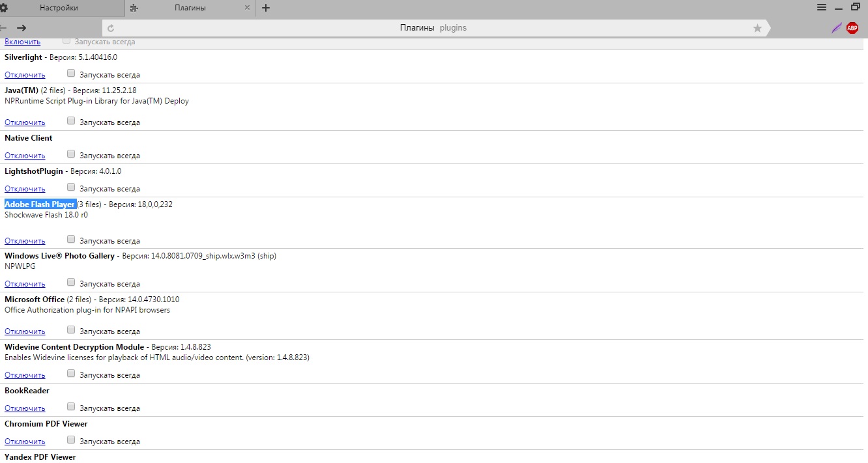Viewport: 868px width, 463px height.
Task: Click 'Widevine Content Decryption Module' title
Action: [x=74, y=347]
